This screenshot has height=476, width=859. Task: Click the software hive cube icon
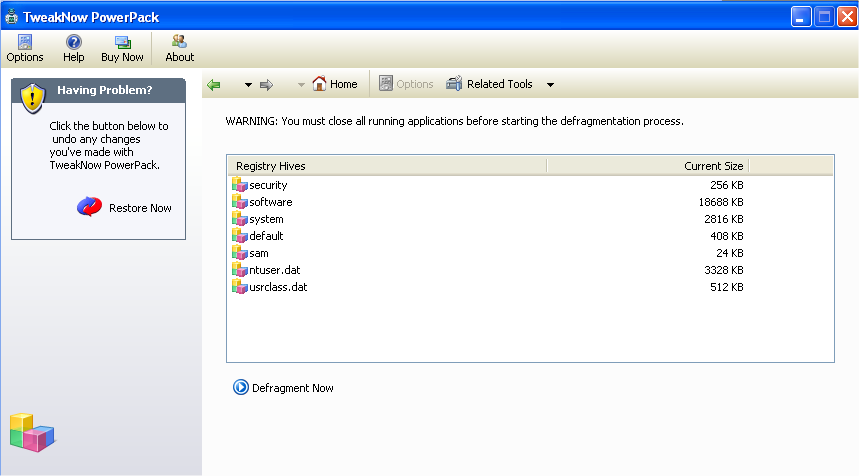pyautogui.click(x=239, y=202)
